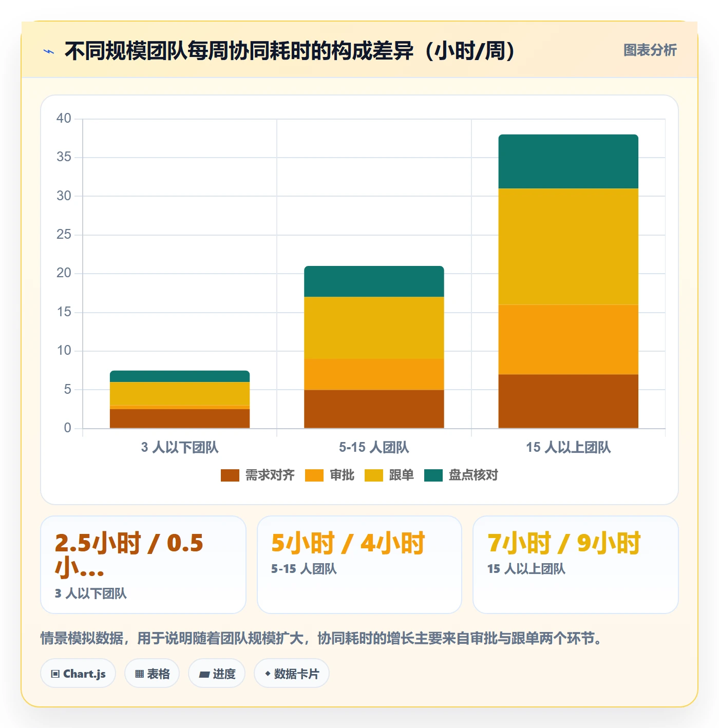Viewport: 719px width, 728px height.
Task: Select the 进度 tag chip
Action: click(x=217, y=674)
